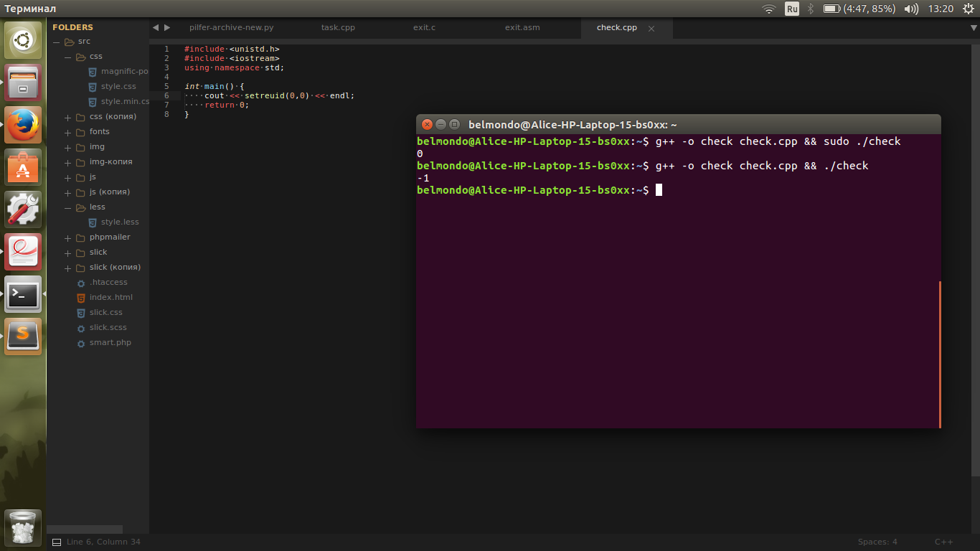This screenshot has height=551, width=980.
Task: Click the Sublime Text launcher icon
Action: [24, 336]
